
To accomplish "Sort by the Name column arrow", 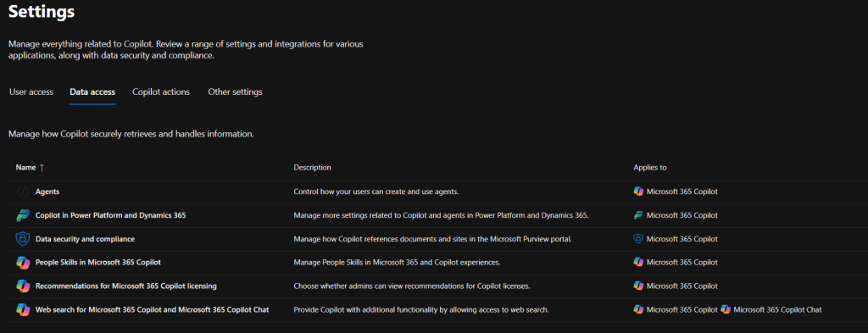I will 42,167.
